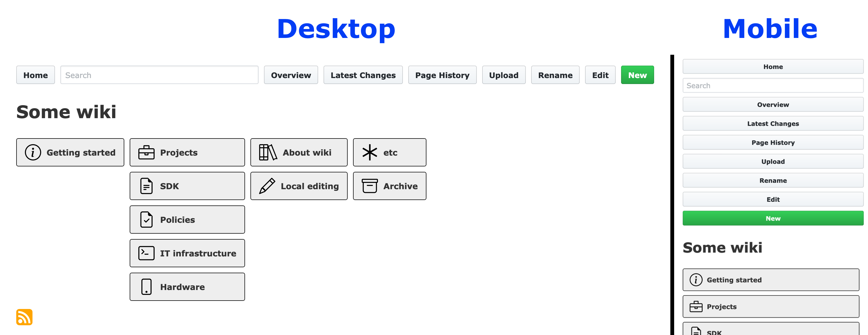This screenshot has width=868, height=335.
Task: Select the Rename navigation item
Action: coord(555,75)
